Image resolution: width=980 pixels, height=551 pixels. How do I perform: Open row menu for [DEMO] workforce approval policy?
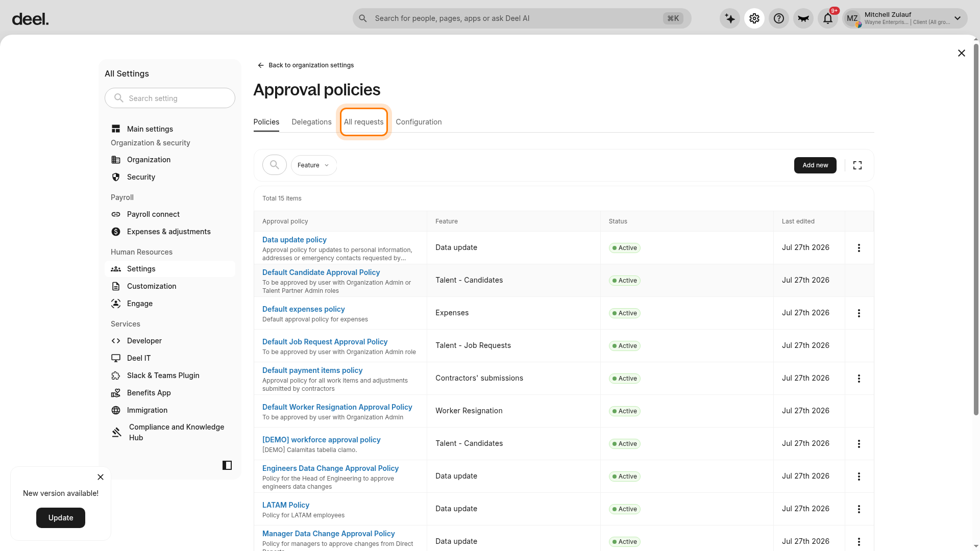pos(859,444)
